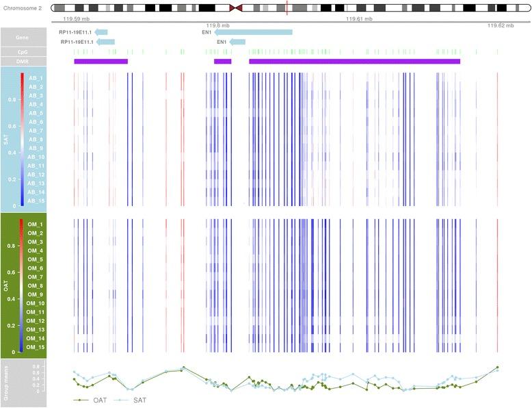Select sample label AB_11
The width and height of the screenshot is (532, 408).
coord(36,166)
